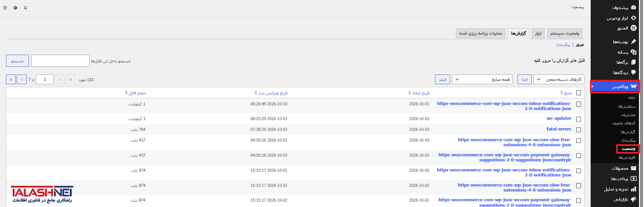This screenshot has width=644, height=207.
Task: Open the fatal-errors log link
Action: coord(559,129)
